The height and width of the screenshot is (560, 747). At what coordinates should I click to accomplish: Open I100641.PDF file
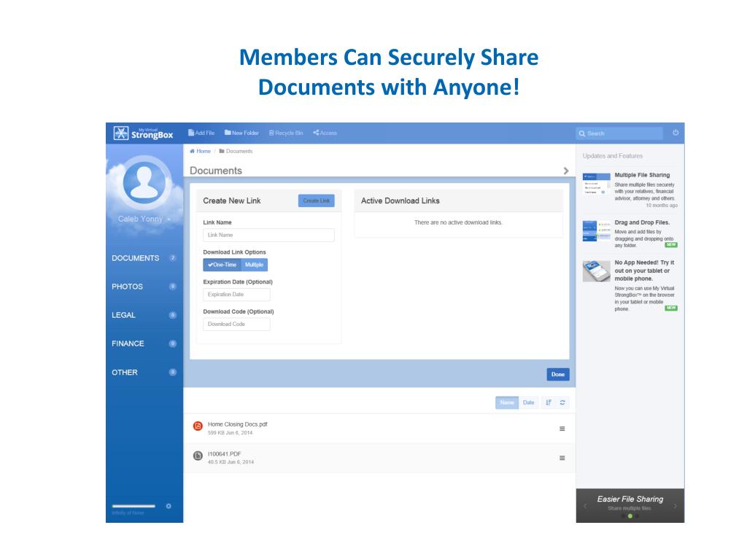(x=225, y=454)
